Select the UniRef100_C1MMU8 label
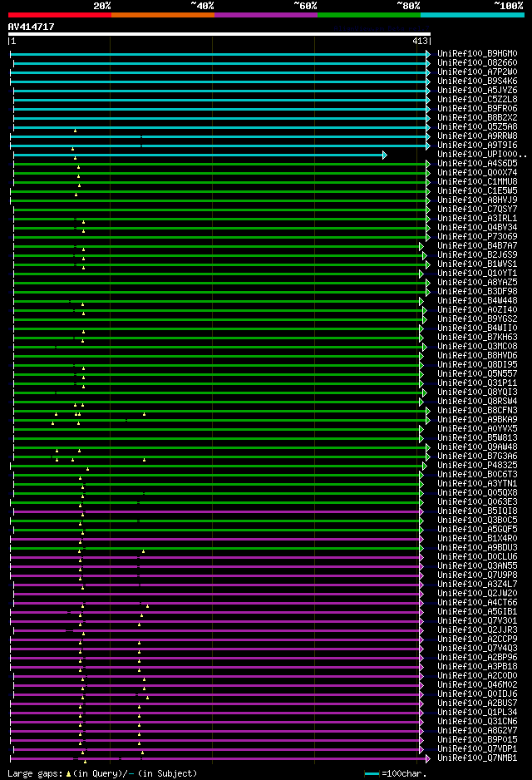This screenshot has height=780, width=532. pyautogui.click(x=477, y=181)
